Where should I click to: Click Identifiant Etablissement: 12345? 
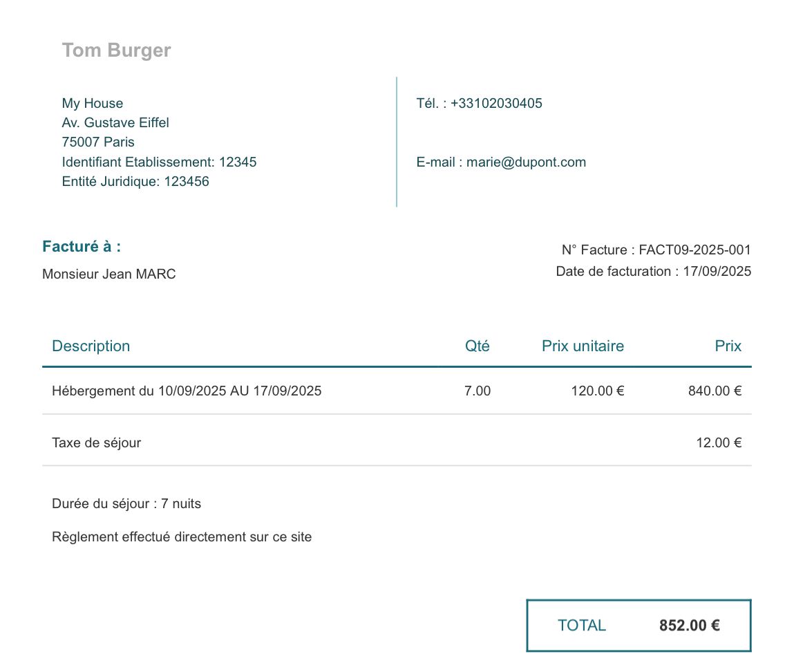pos(159,162)
